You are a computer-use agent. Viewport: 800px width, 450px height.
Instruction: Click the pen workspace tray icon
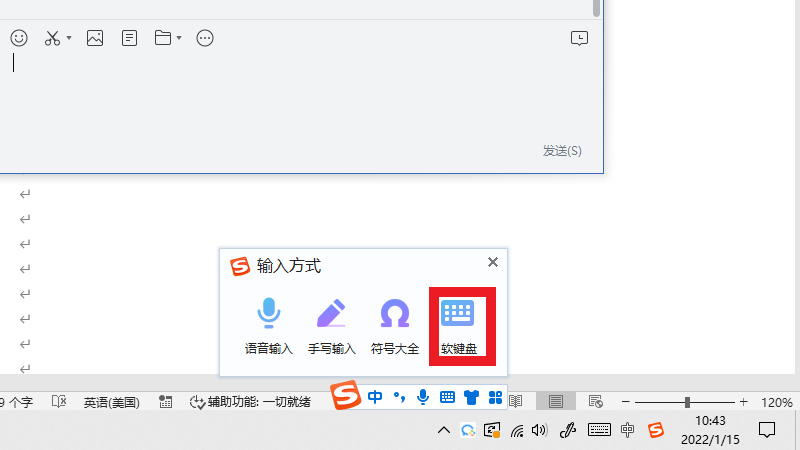(568, 430)
